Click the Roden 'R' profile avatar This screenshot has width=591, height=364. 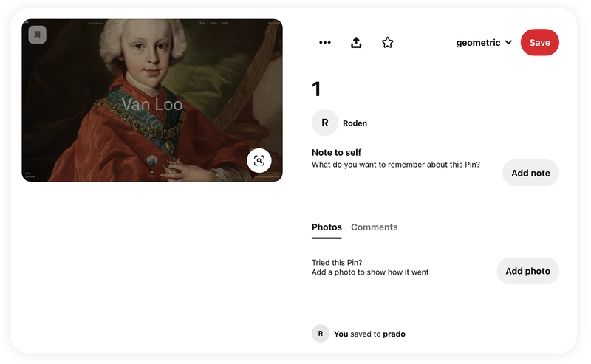pos(325,123)
